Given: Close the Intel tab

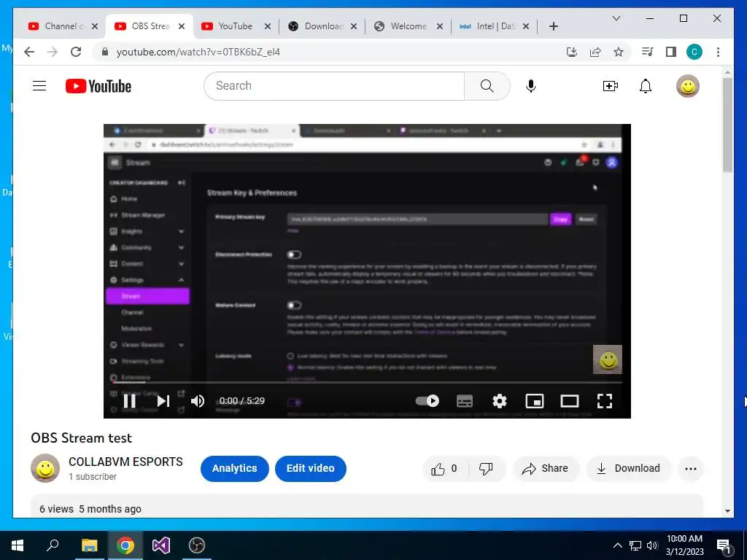Looking at the screenshot, I should pyautogui.click(x=526, y=26).
